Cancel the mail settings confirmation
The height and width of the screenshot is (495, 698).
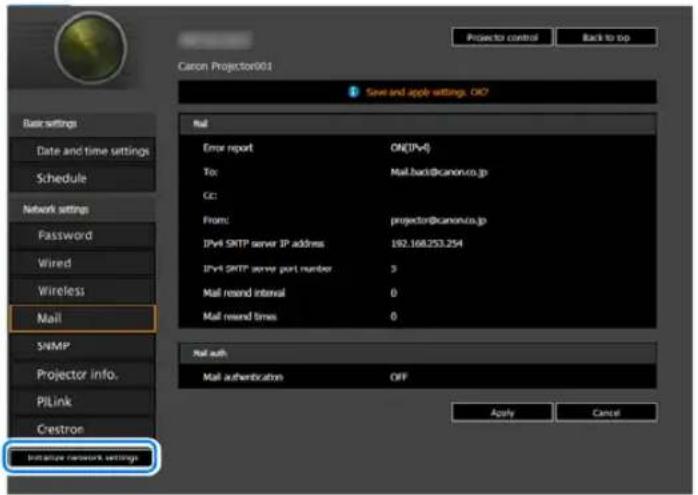[x=606, y=413]
